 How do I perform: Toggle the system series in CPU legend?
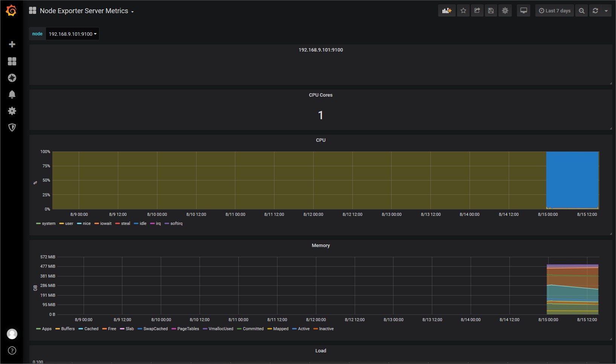46,224
